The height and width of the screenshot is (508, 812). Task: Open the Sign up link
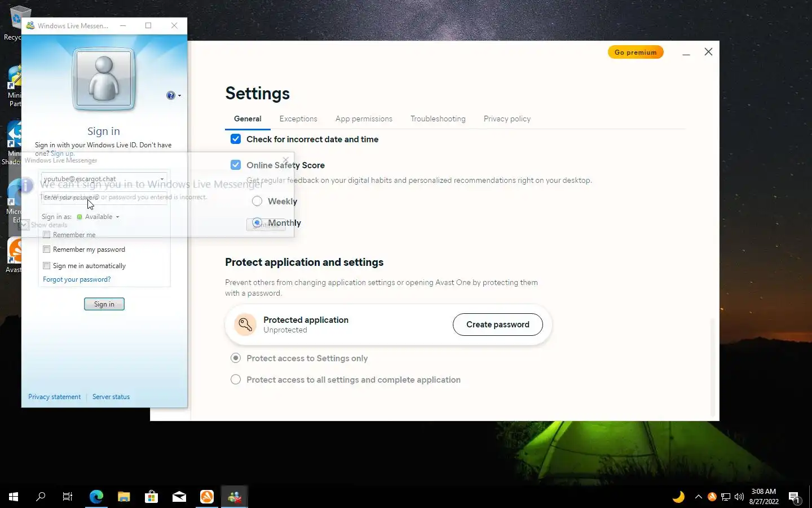62,154
